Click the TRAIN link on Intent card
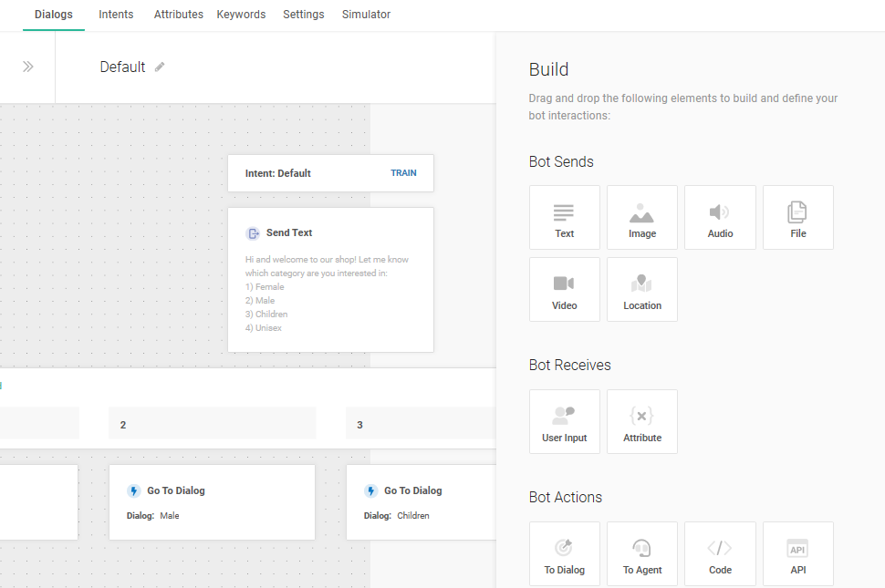The height and width of the screenshot is (588, 885). (x=403, y=173)
